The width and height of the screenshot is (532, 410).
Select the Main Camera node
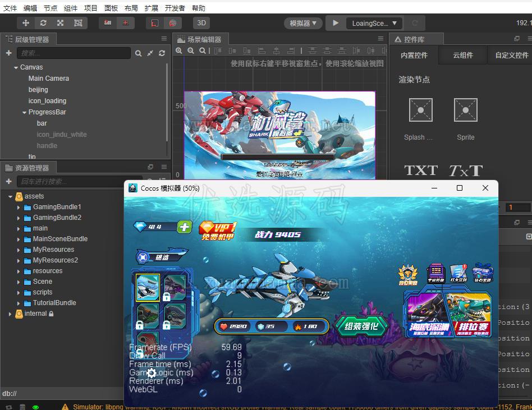(48, 79)
